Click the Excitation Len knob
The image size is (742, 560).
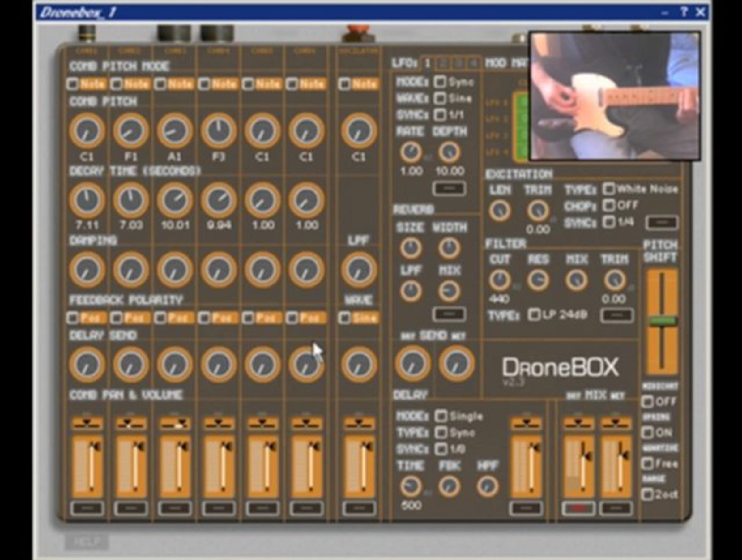tap(500, 211)
